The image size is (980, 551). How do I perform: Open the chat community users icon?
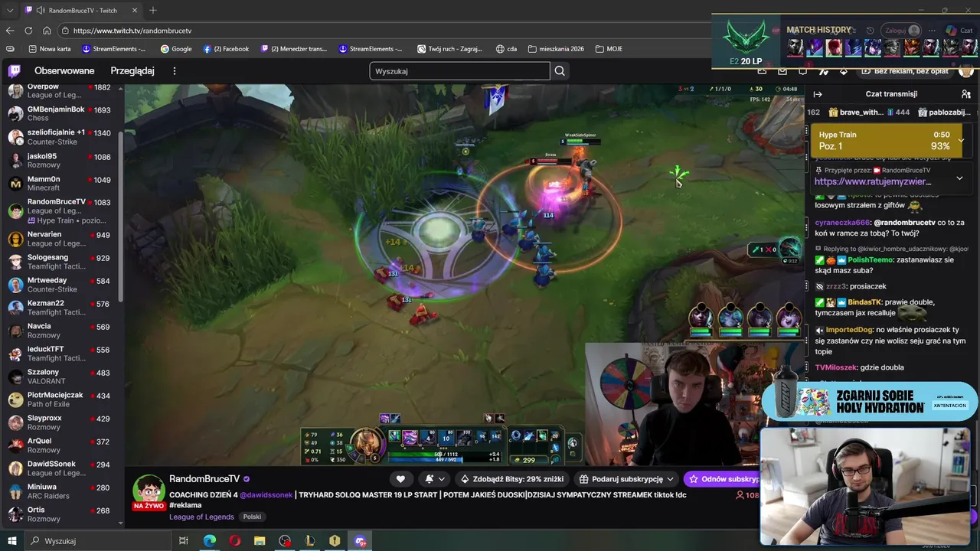click(966, 94)
